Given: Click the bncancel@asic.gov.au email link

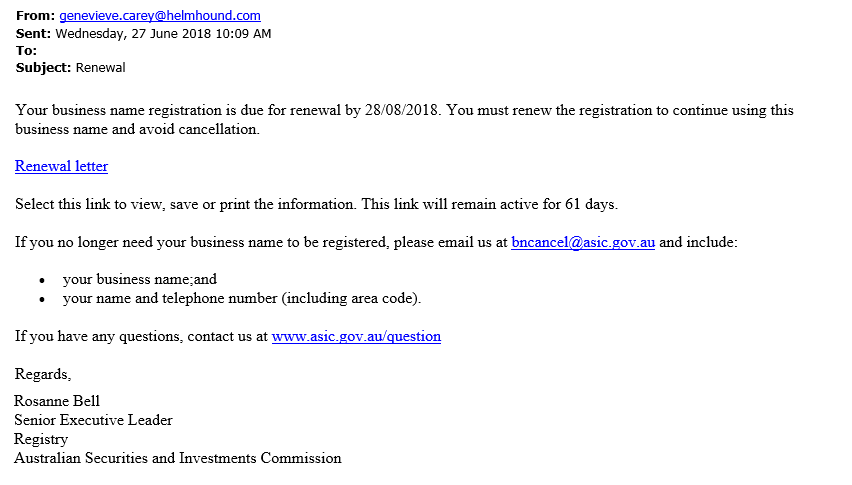Looking at the screenshot, I should (x=582, y=242).
